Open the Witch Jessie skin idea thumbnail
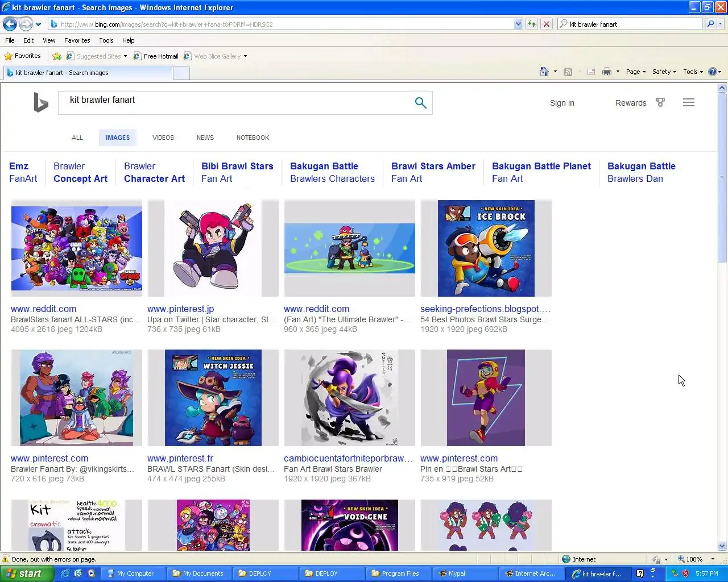 (213, 398)
